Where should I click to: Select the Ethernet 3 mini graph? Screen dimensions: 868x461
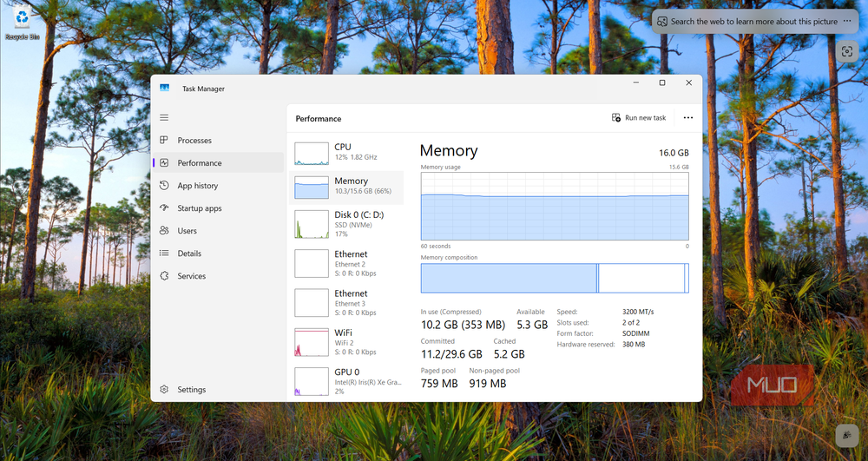(312, 303)
